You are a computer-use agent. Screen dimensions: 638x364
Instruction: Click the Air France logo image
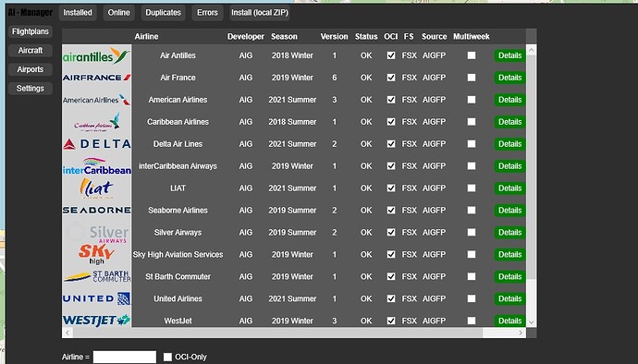(96, 78)
